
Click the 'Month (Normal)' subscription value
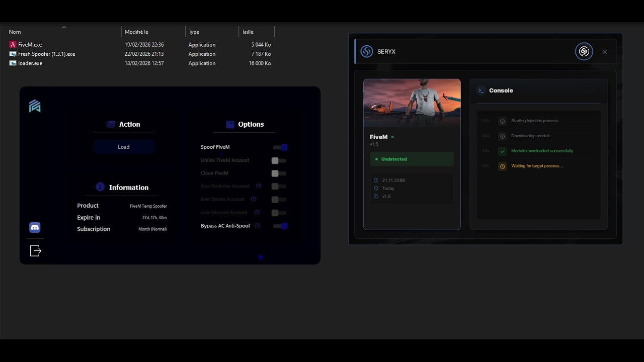[152, 229]
